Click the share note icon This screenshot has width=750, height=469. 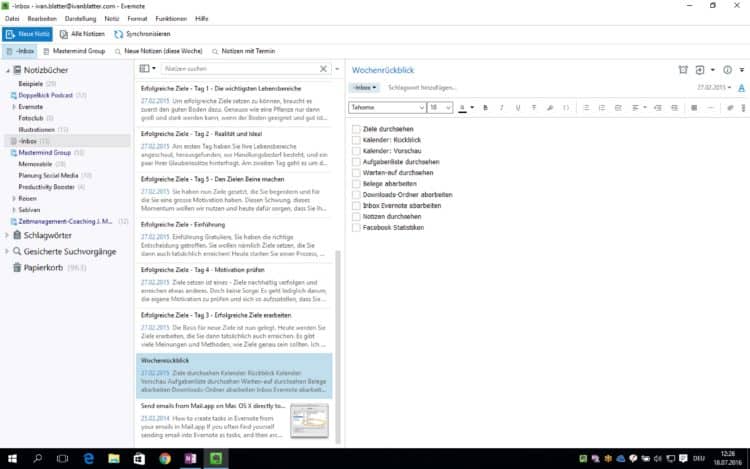tap(700, 70)
